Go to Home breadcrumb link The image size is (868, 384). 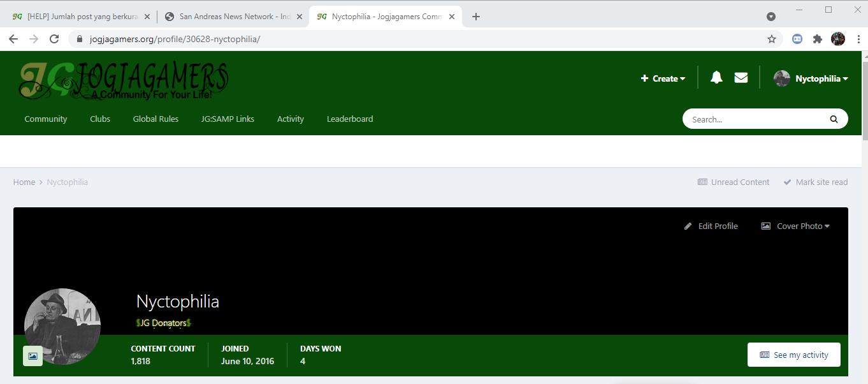(x=24, y=182)
